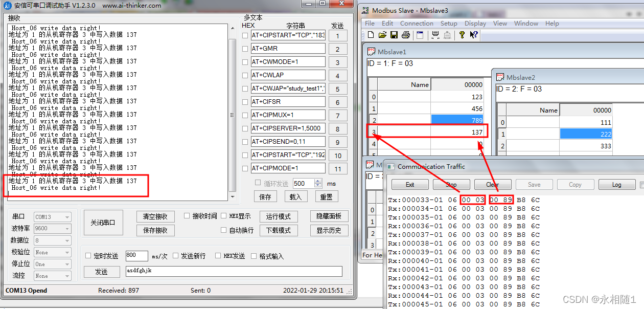644x309 pixels.
Task: Enable the 定时发送 timed send checkbox
Action: (88, 256)
